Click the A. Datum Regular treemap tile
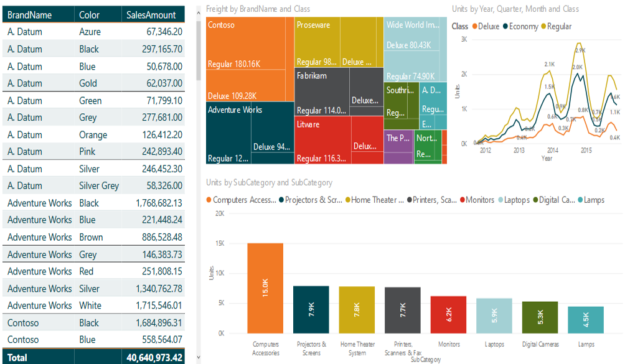The height and width of the screenshot is (364, 625). 433,100
